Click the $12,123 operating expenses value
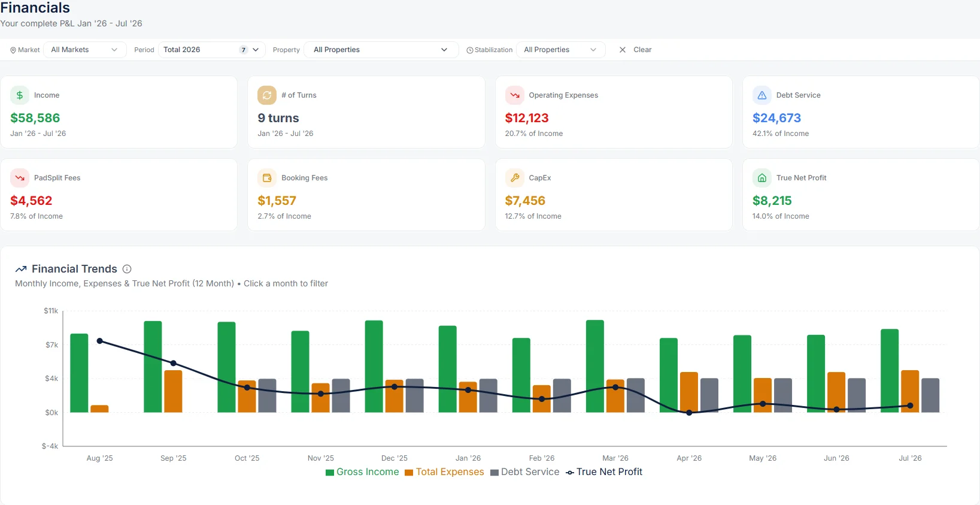The width and height of the screenshot is (980, 505). 527,118
